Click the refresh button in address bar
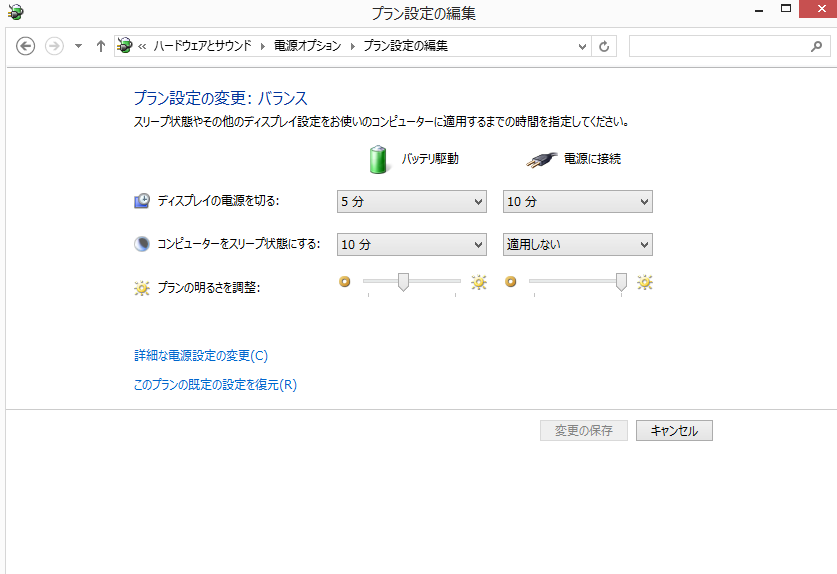Screen dimensions: 837x574 pos(604,46)
